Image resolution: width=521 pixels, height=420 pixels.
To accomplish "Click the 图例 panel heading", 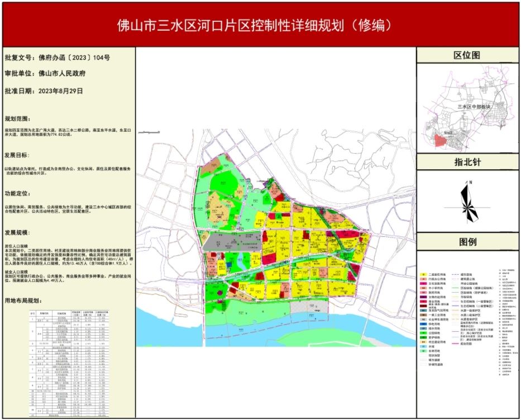I will (467, 242).
